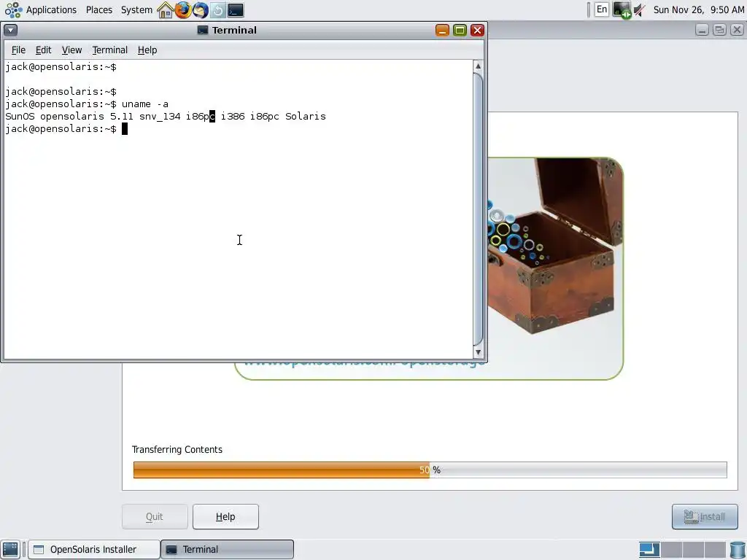This screenshot has width=747, height=560.
Task: Click the Transferring Contents label
Action: pyautogui.click(x=177, y=449)
